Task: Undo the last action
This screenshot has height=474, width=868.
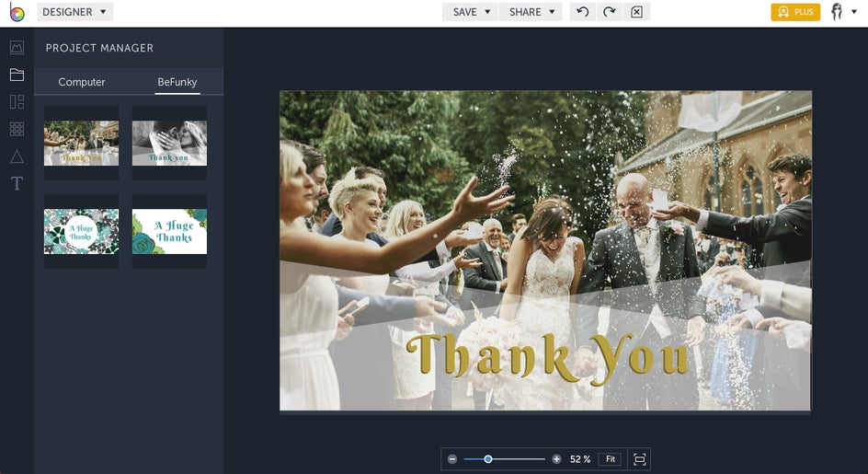Action: [x=582, y=12]
